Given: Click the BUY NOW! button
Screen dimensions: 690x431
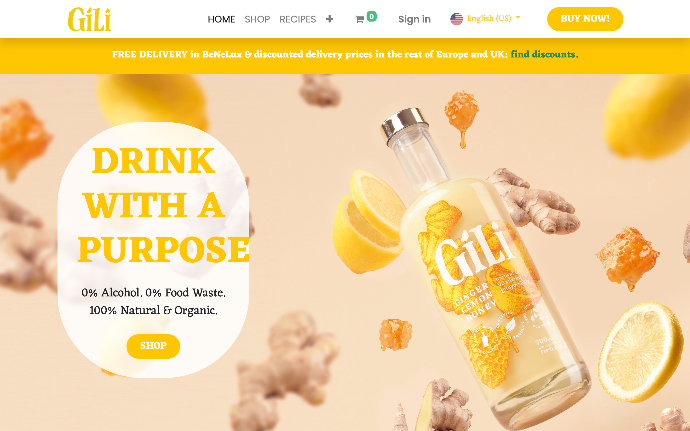Looking at the screenshot, I should tap(585, 19).
